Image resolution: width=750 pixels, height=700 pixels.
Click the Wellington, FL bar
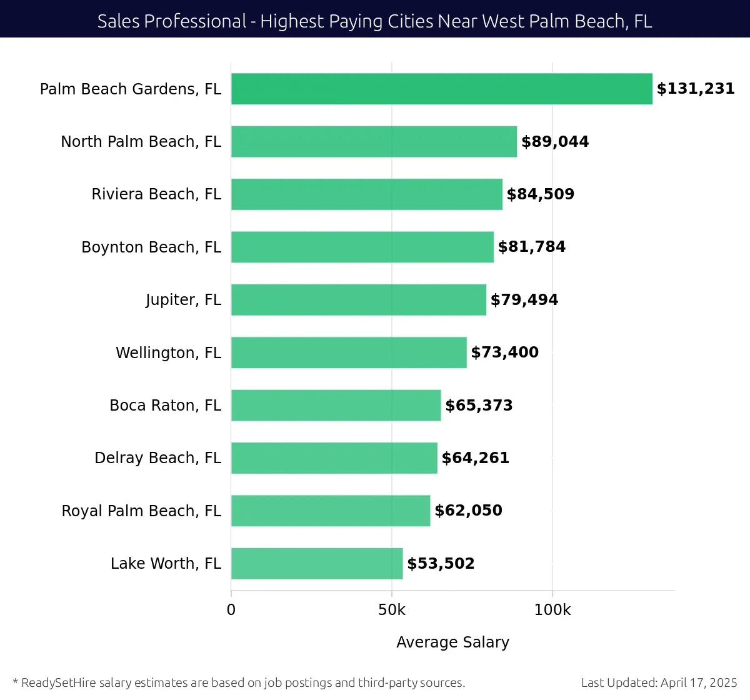(x=349, y=352)
